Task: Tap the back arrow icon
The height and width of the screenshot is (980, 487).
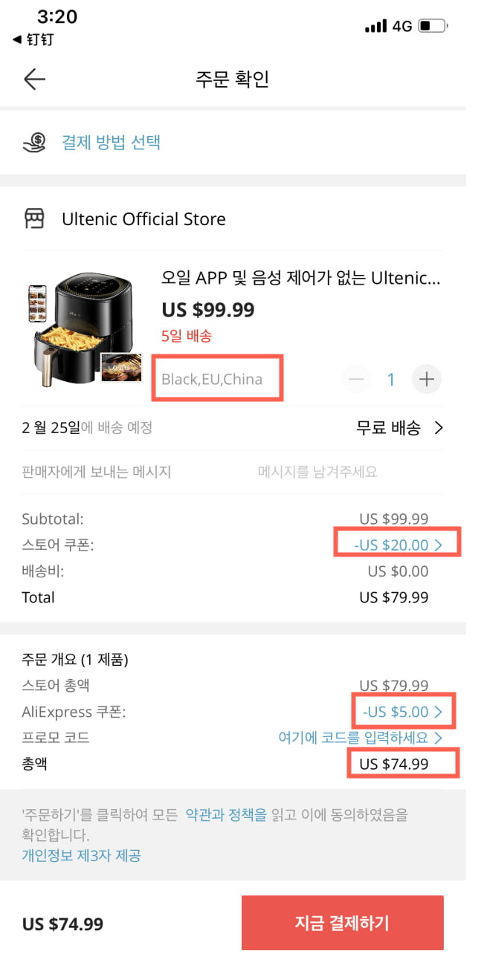Action: pos(35,79)
